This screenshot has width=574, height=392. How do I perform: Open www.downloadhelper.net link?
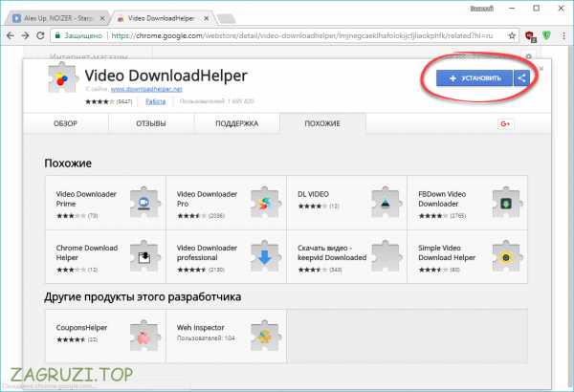tap(146, 89)
